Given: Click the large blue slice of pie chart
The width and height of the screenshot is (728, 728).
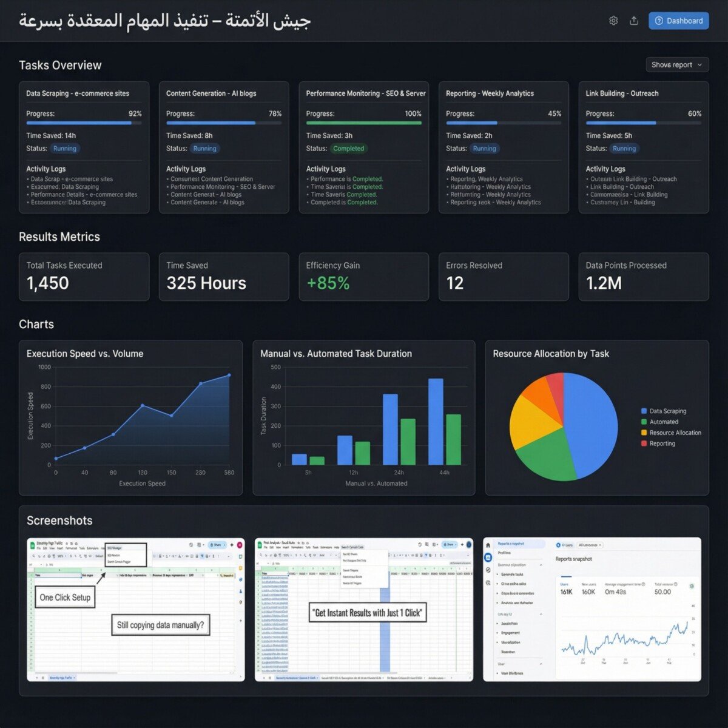Looking at the screenshot, I should click(585, 425).
